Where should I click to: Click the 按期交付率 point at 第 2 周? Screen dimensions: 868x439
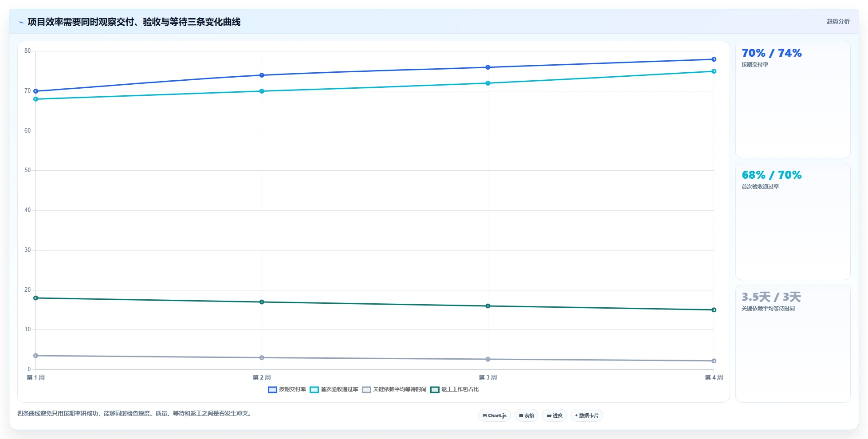[262, 75]
